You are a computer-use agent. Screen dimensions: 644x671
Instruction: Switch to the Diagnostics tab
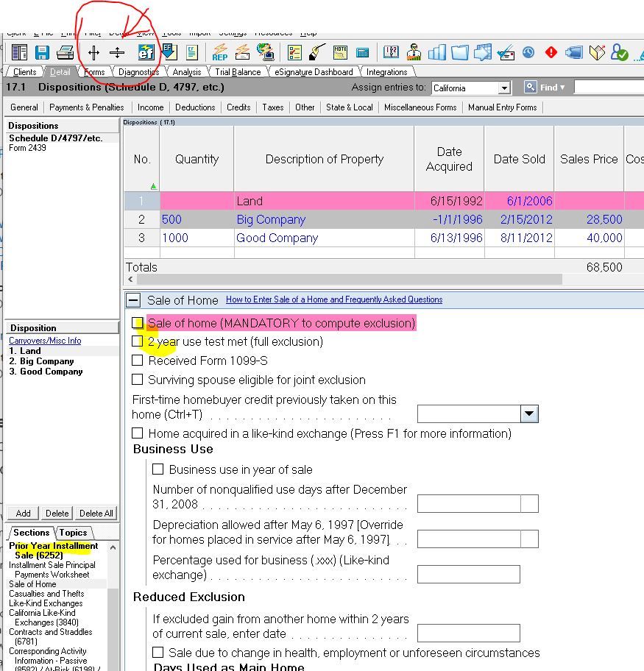click(138, 72)
